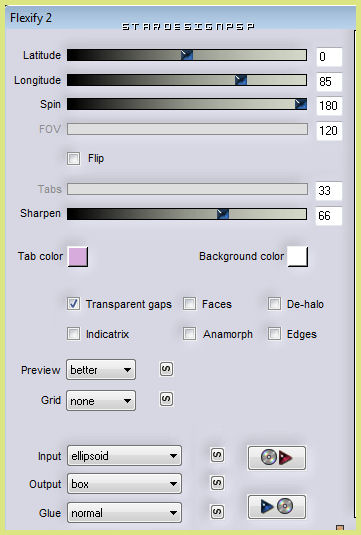
Task: Click the S icon beside Preview
Action: [x=166, y=369]
